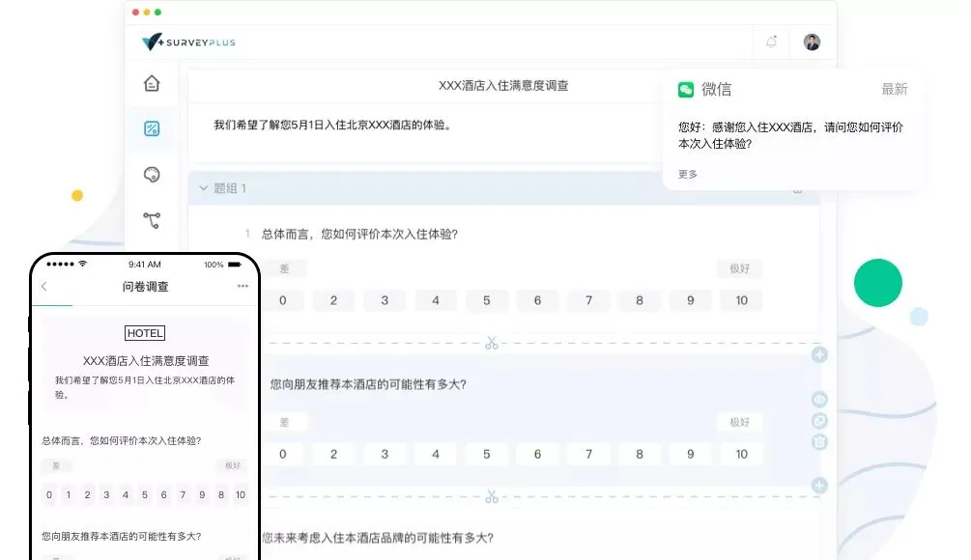Image resolution: width=971 pixels, height=560 pixels.
Task: Click the desktop question 您向朋友推荐本酒店的可能性有多大?
Action: point(368,384)
